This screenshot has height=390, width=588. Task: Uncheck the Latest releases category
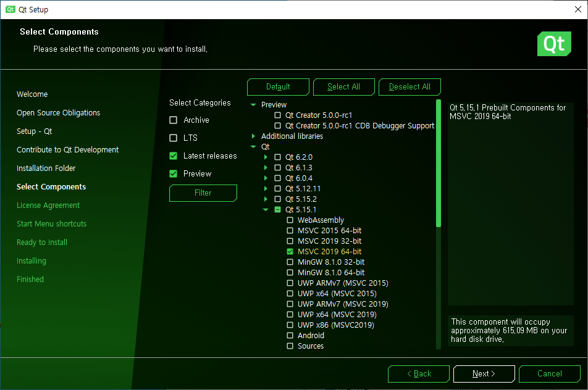tap(173, 156)
